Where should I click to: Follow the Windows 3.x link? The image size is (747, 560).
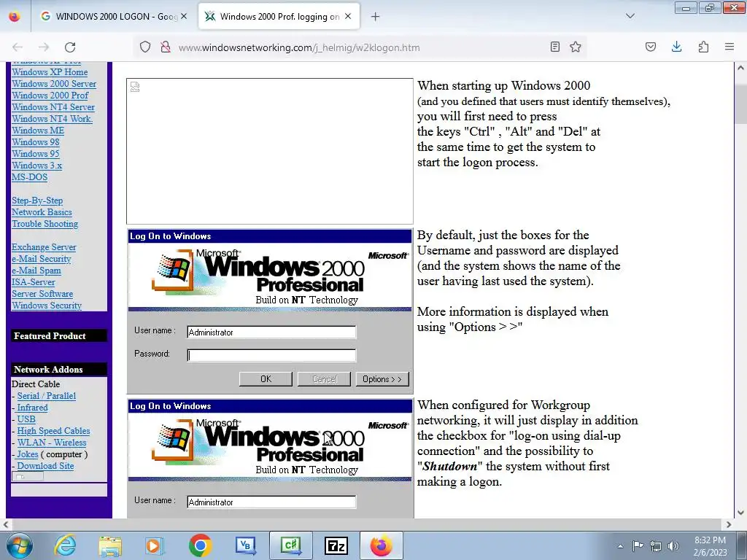click(37, 166)
